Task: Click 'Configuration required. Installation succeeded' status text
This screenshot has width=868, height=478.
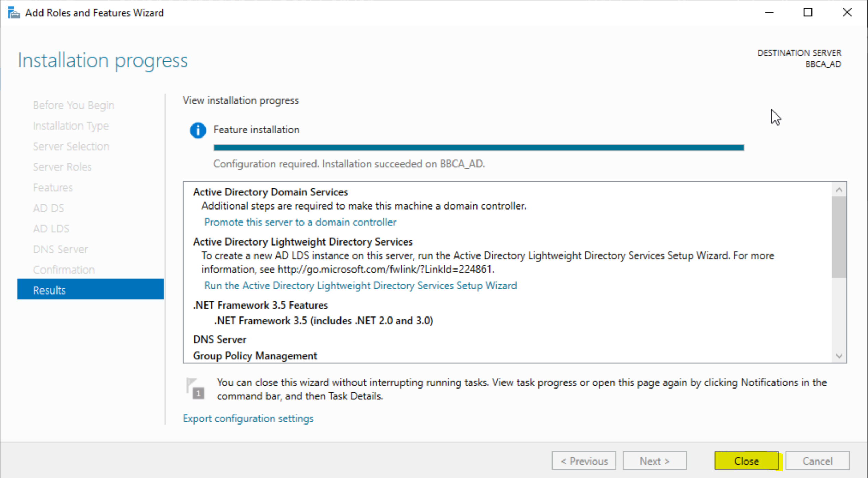Action: [x=349, y=164]
